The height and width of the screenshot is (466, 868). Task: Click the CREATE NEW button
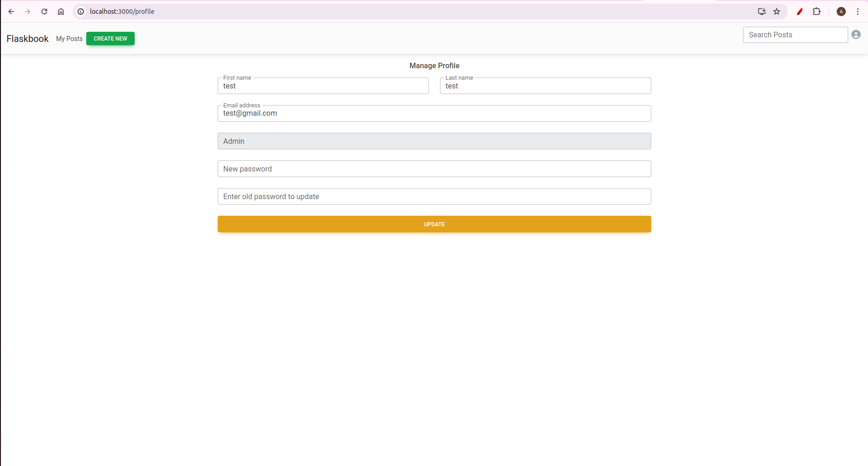click(x=110, y=39)
